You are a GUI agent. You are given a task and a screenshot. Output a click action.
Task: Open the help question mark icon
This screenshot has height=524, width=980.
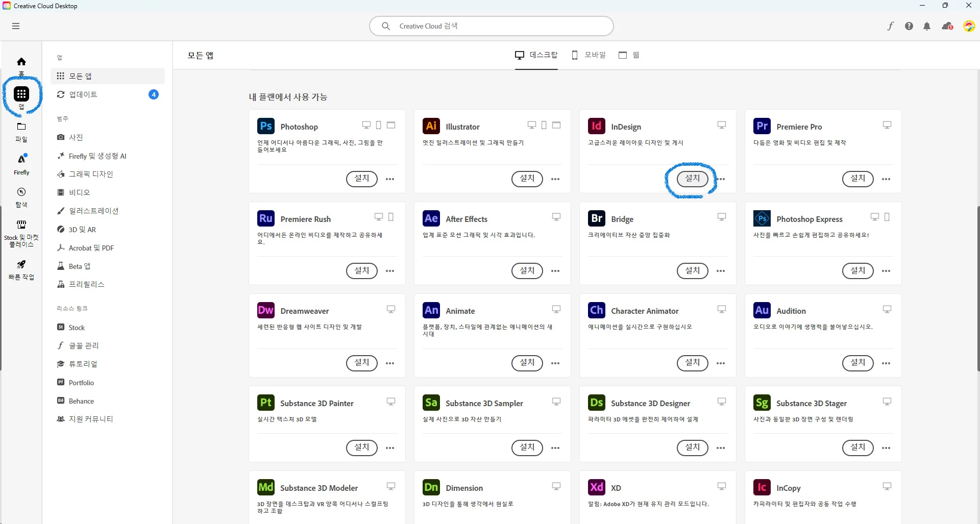(x=909, y=26)
